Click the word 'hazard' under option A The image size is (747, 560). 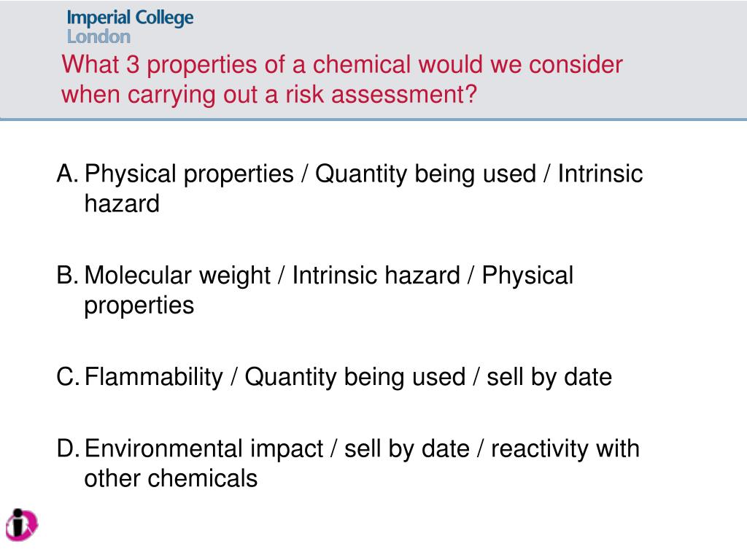[x=122, y=203]
